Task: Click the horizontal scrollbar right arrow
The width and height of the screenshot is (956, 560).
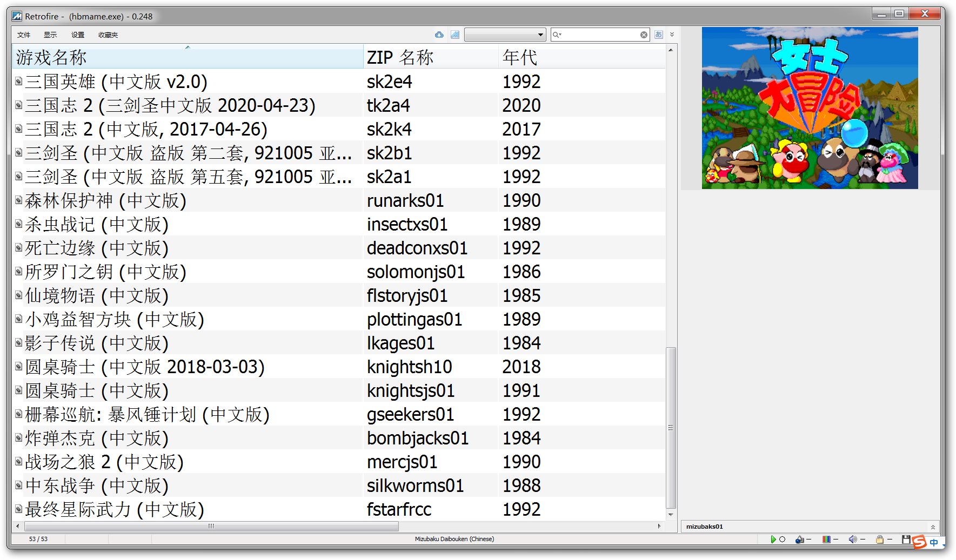Action: click(x=659, y=526)
